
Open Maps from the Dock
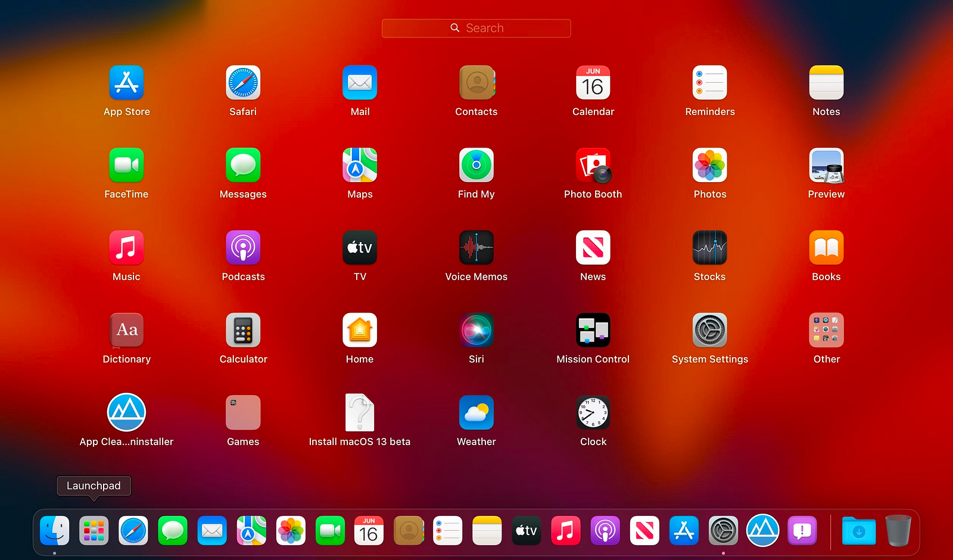pyautogui.click(x=251, y=531)
